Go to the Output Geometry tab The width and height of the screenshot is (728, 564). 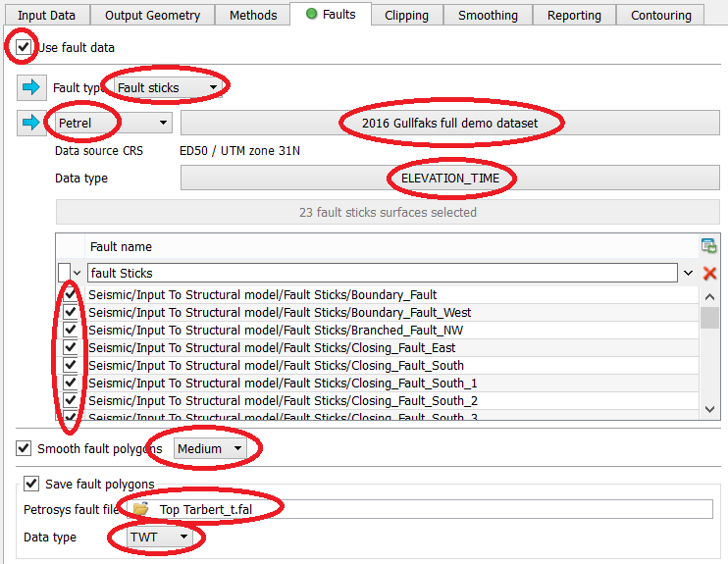coord(152,15)
